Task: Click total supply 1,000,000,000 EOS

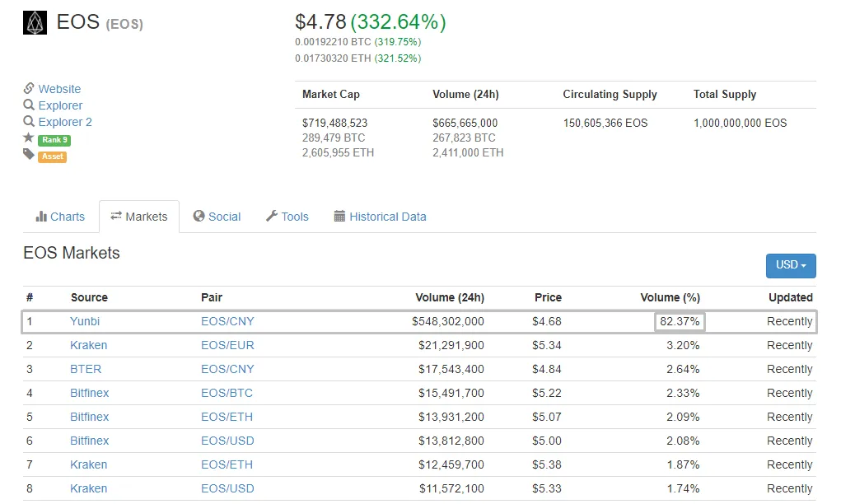Action: [x=741, y=123]
